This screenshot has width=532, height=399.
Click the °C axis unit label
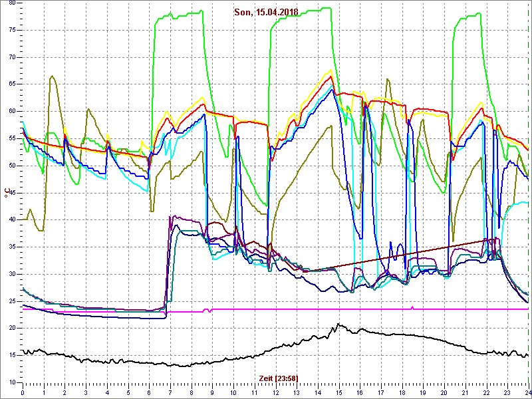coord(7,193)
